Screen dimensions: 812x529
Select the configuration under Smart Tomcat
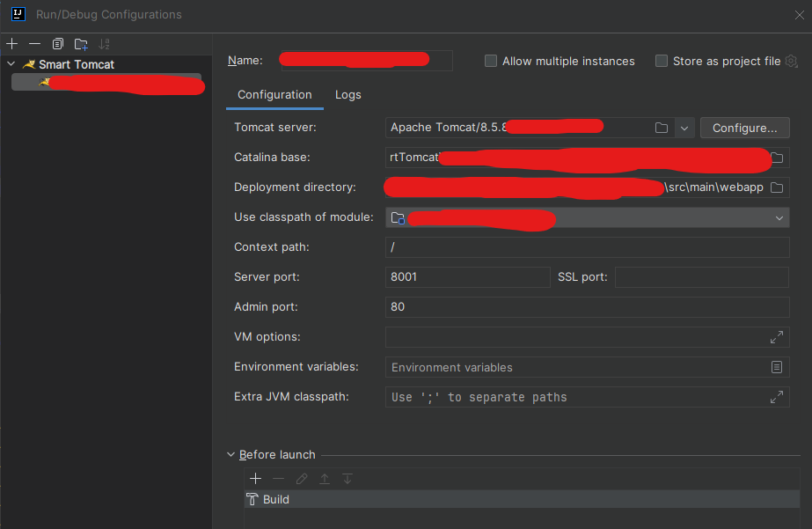(106, 83)
